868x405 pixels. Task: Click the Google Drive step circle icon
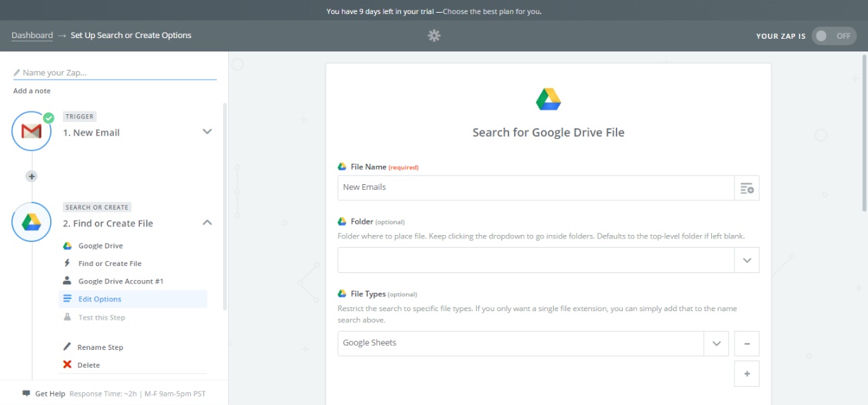click(x=31, y=222)
